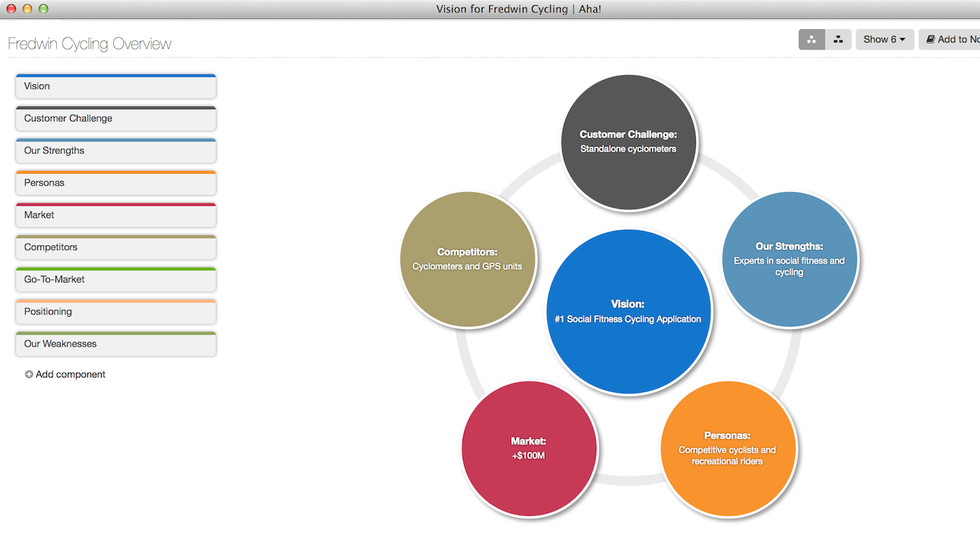Image resolution: width=980 pixels, height=553 pixels.
Task: Select the Positioning sidebar component
Action: coord(115,311)
